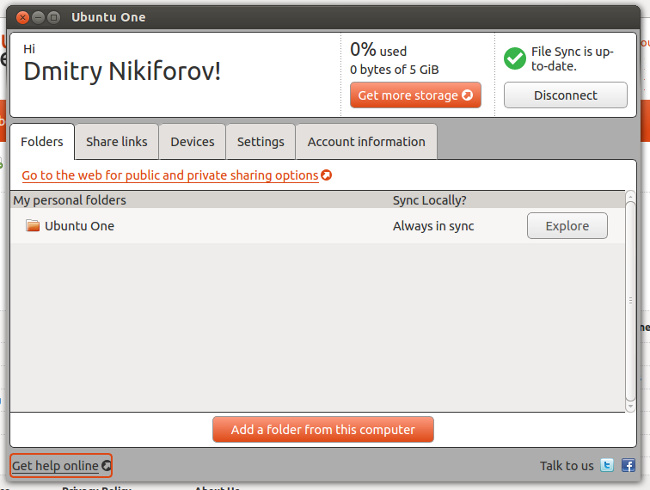Viewport: 650px width, 490px height.
Task: Minimize the Ubuntu One window
Action: [x=38, y=17]
